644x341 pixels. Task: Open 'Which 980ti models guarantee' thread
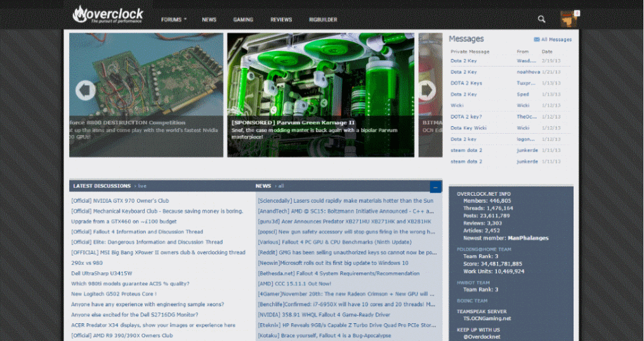130,283
